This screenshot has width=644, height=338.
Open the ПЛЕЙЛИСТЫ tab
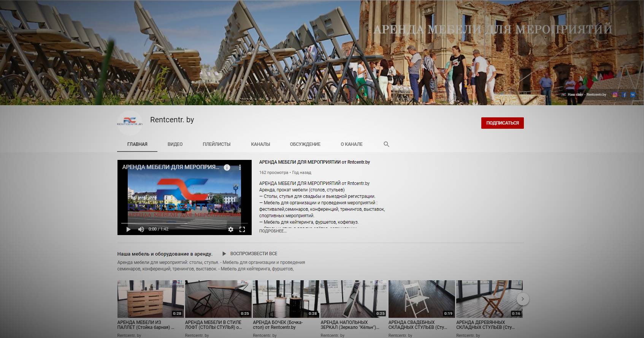pyautogui.click(x=217, y=144)
